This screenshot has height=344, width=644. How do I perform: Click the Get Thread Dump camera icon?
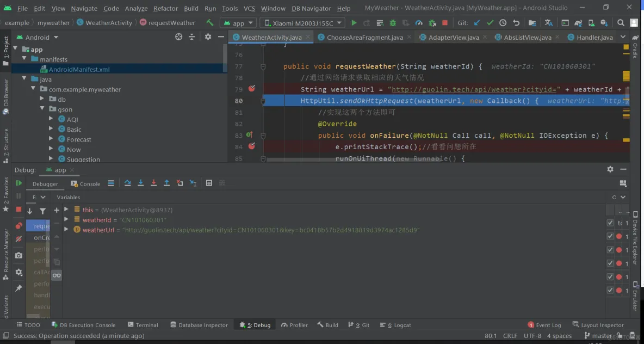click(18, 255)
